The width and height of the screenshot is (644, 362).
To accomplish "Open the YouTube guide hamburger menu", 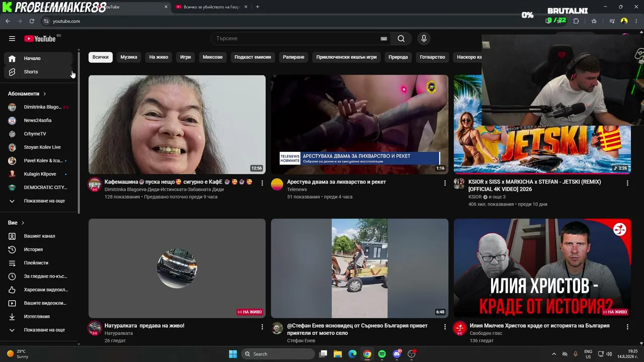I will 12,39.
